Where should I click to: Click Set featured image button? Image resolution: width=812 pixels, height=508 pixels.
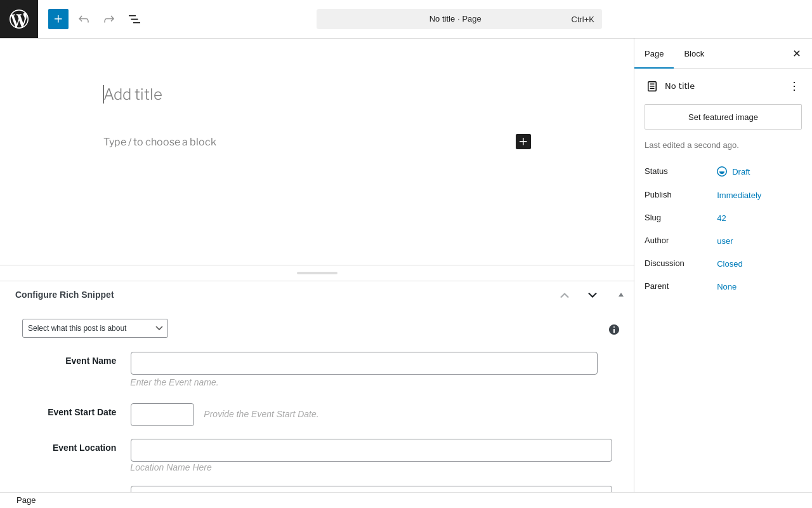pos(723,117)
